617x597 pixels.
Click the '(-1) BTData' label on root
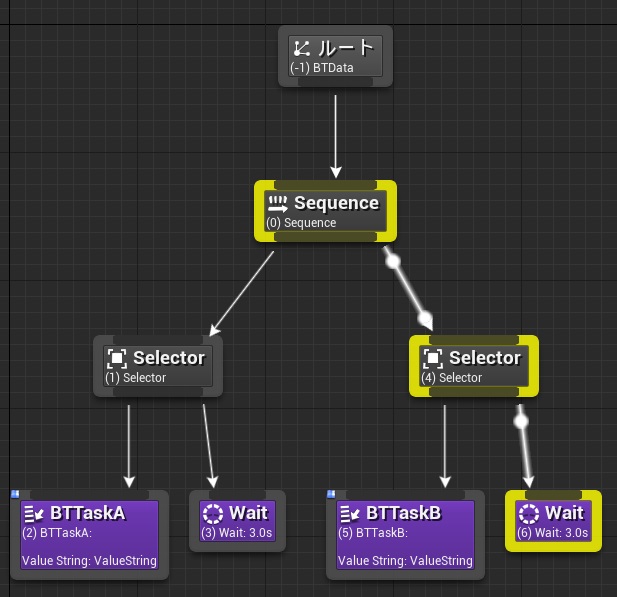click(x=321, y=68)
